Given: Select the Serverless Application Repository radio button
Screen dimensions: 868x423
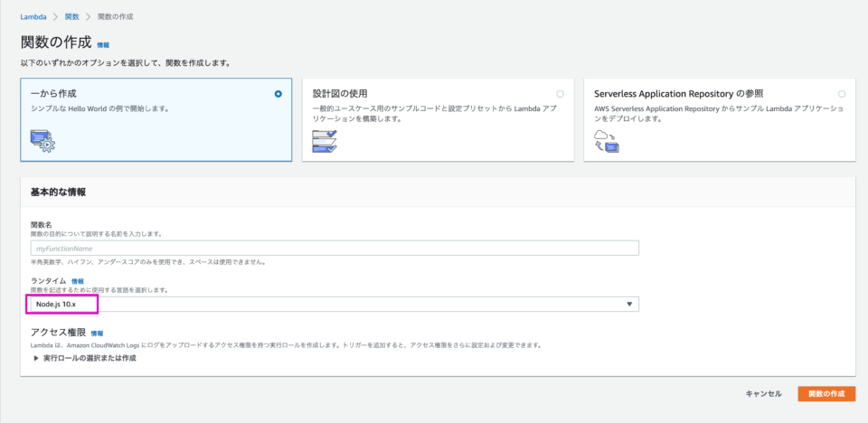Looking at the screenshot, I should [x=842, y=94].
